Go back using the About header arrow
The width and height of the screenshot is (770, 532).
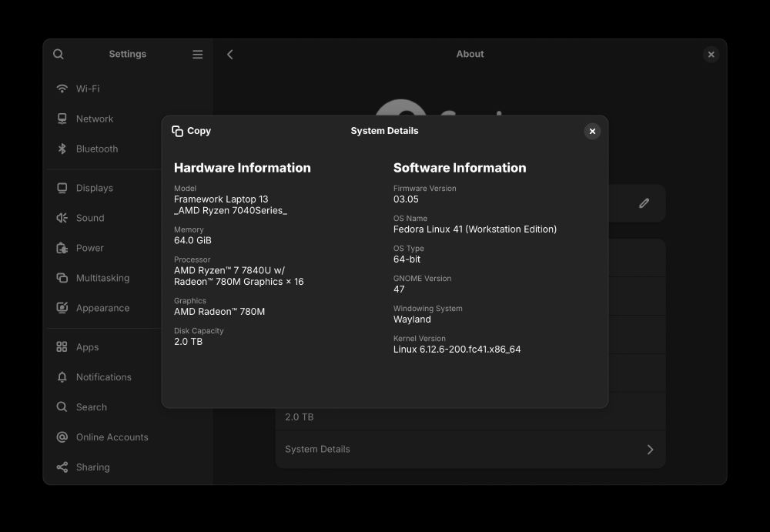tap(229, 55)
